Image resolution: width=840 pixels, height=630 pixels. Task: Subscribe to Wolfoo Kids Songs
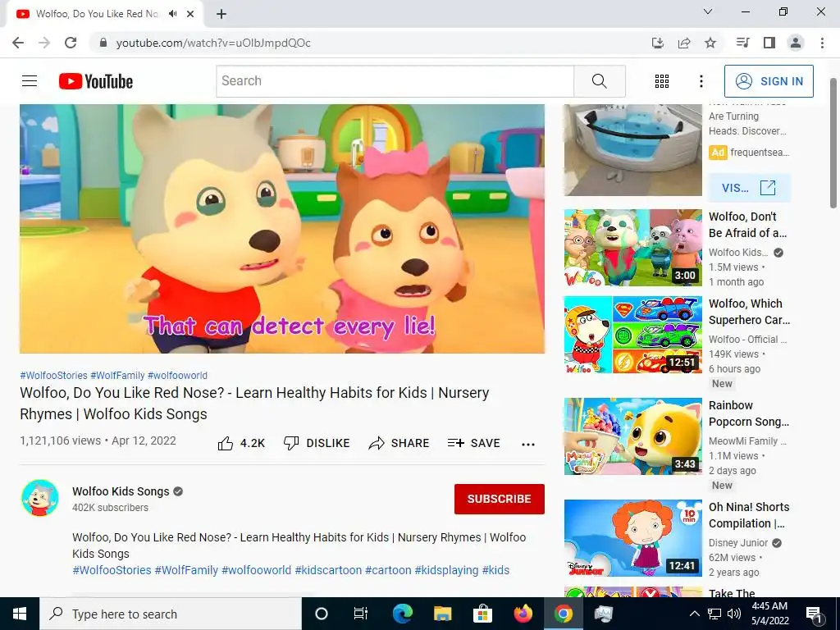coord(500,499)
